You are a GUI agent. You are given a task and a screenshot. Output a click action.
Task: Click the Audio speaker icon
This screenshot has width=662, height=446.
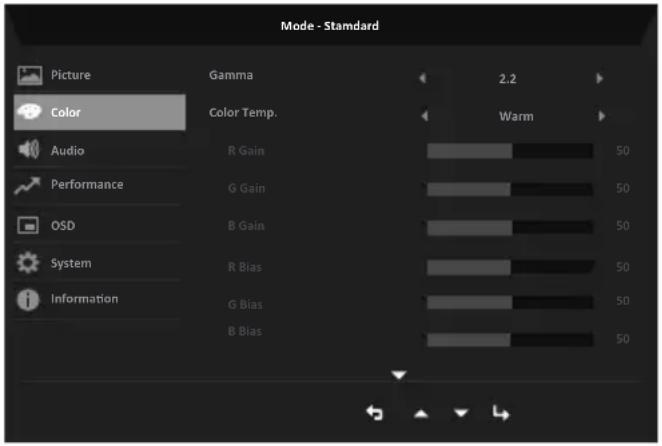pos(29,150)
